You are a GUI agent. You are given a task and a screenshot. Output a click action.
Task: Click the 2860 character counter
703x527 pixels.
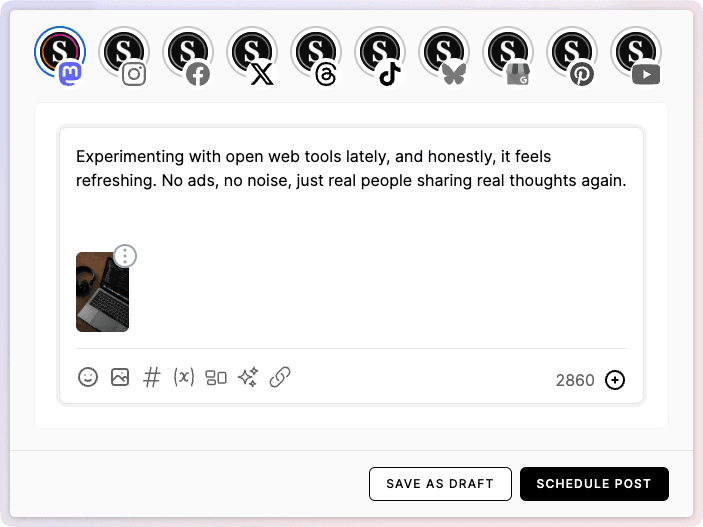pos(575,380)
